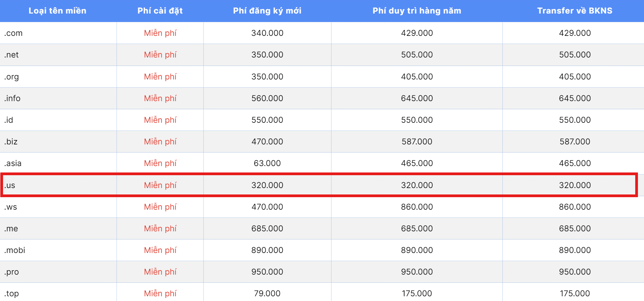644x301 pixels.
Task: Select the .ws new registration fee 470.000
Action: coord(267,207)
